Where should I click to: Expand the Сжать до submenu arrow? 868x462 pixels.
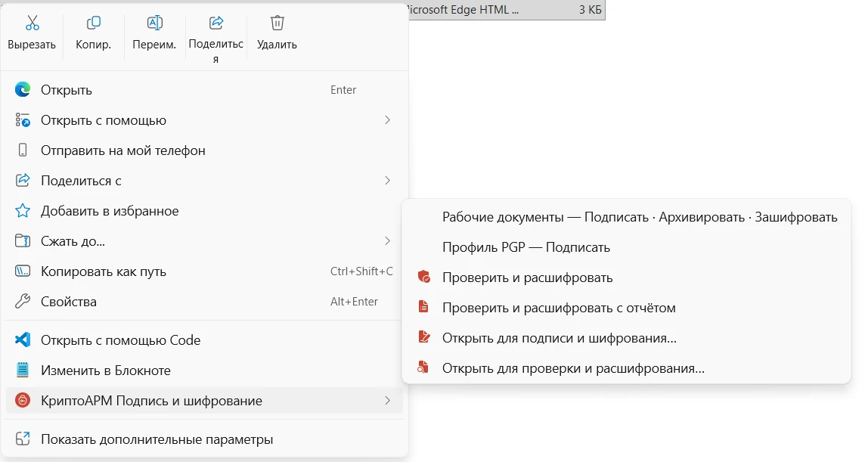pos(387,240)
